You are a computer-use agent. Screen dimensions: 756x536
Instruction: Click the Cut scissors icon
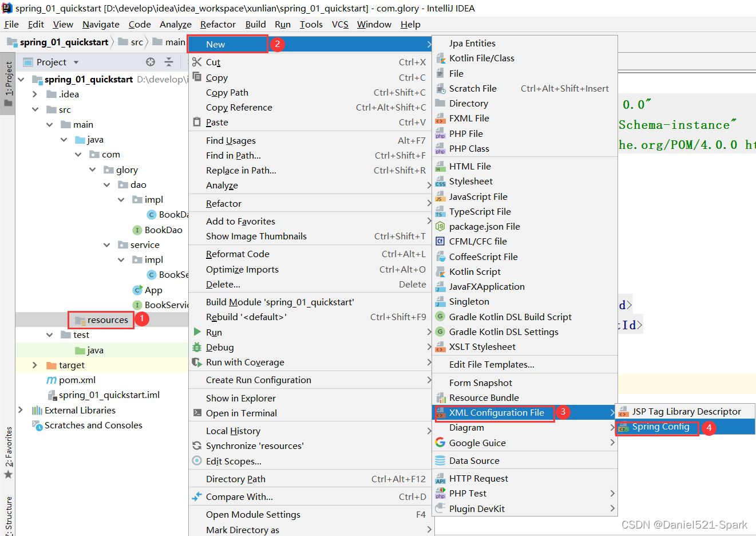click(x=197, y=62)
